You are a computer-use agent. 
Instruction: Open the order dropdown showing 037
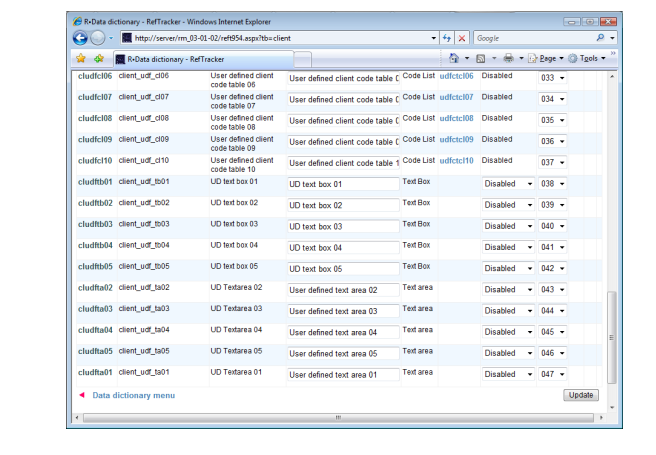pyautogui.click(x=552, y=162)
